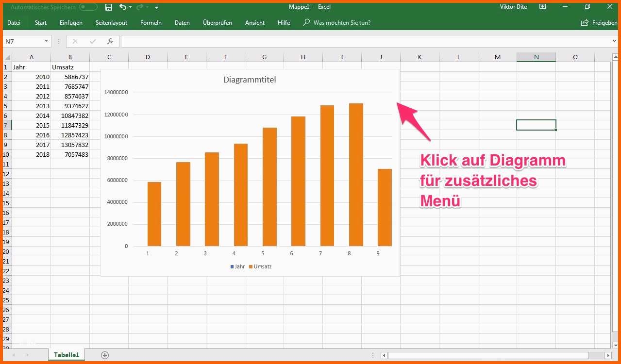Switch to the Formeln ribbon tab
The image size is (621, 364).
pos(151,23)
